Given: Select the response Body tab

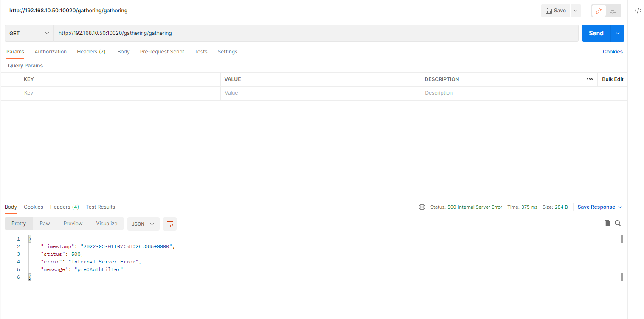Looking at the screenshot, I should coord(11,207).
